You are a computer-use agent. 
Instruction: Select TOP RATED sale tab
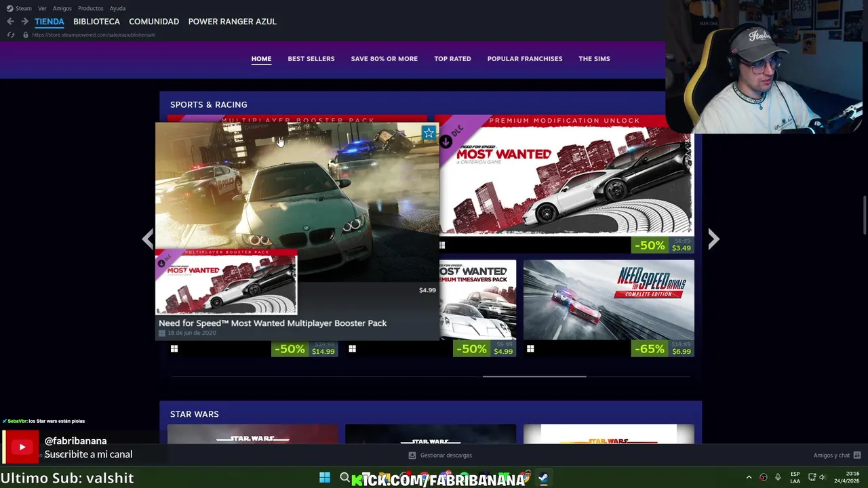(x=452, y=59)
